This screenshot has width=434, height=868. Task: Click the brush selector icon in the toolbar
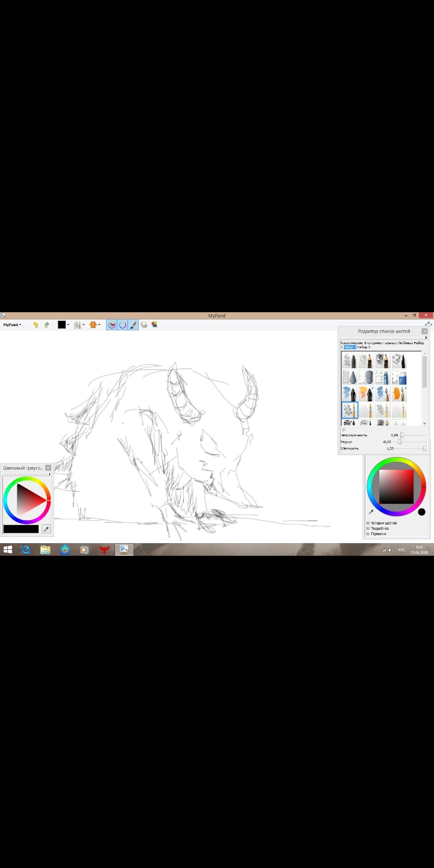tap(77, 325)
